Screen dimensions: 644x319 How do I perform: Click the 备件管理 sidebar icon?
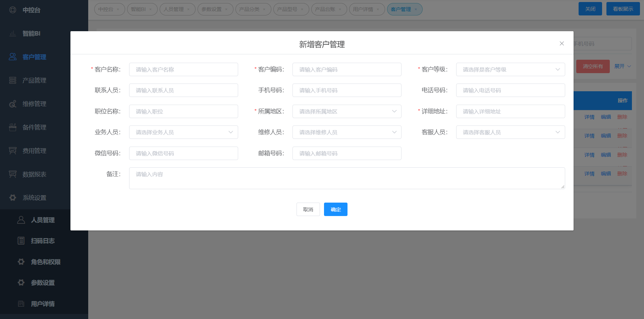tap(13, 127)
